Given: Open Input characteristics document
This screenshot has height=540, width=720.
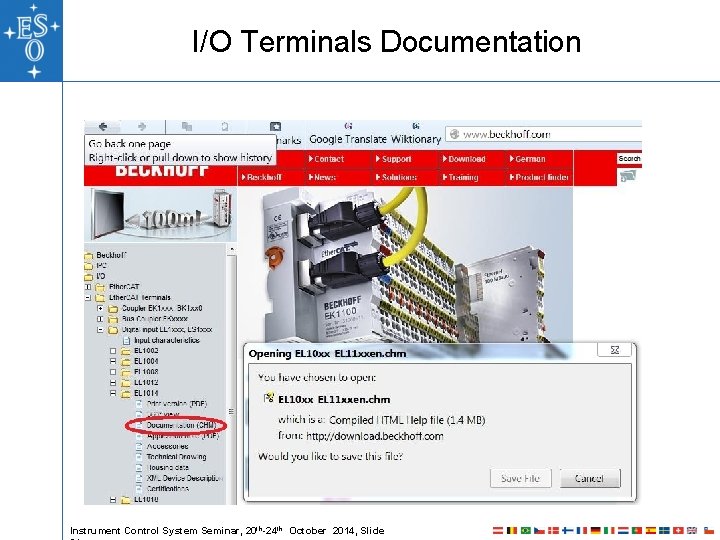Looking at the screenshot, I should point(167,340).
